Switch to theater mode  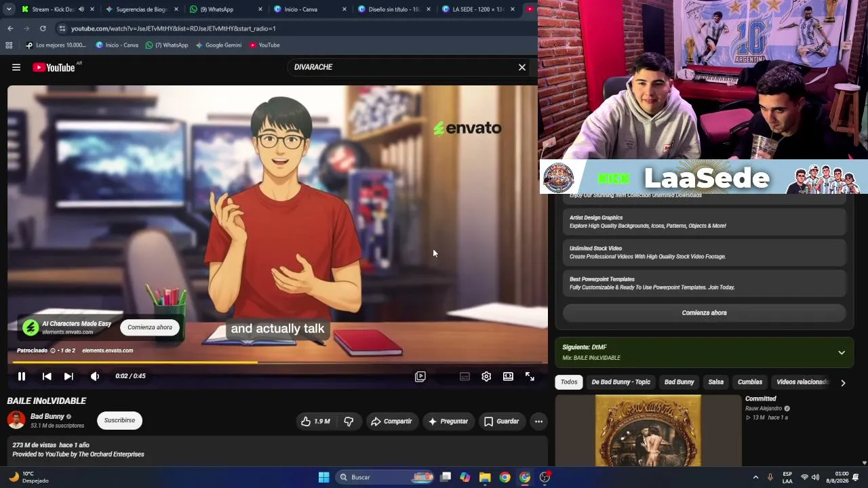click(x=508, y=376)
